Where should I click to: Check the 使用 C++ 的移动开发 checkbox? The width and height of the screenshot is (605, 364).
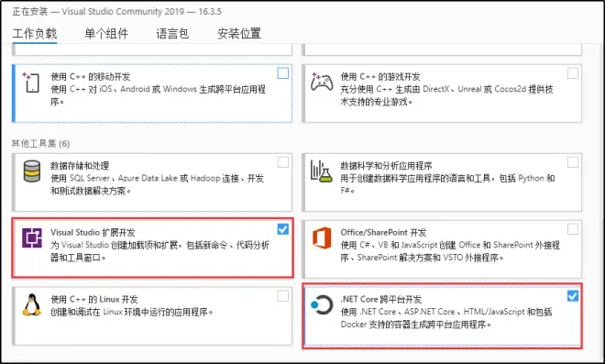click(x=283, y=73)
